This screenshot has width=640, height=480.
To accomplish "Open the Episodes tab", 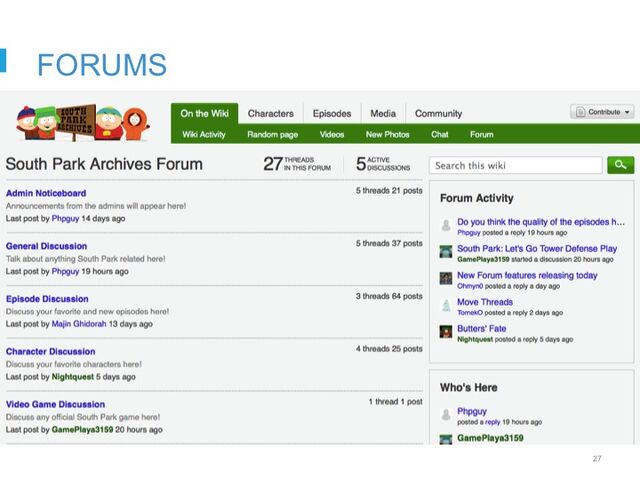I will 332,113.
